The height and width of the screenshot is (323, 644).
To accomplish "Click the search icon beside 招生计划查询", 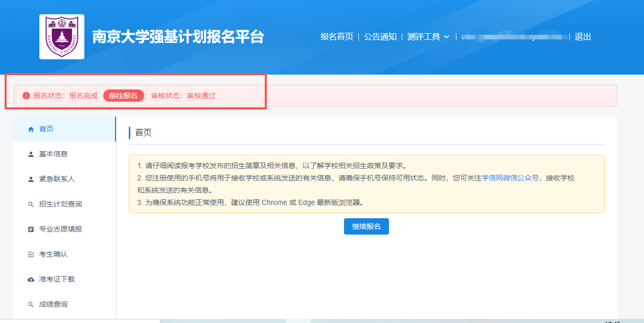I will point(31,204).
